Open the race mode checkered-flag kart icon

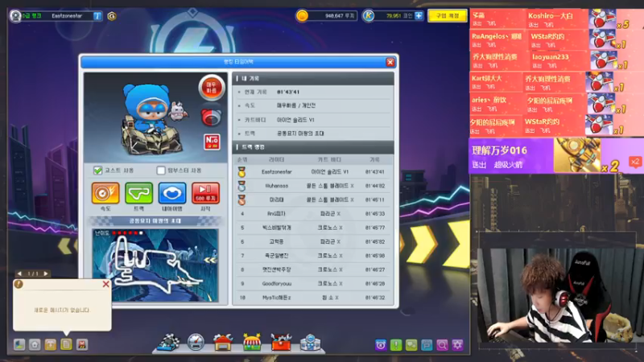[x=168, y=343]
